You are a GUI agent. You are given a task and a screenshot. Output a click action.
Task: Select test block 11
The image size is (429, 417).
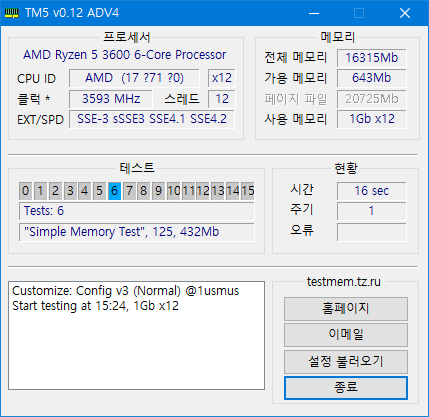(x=188, y=191)
